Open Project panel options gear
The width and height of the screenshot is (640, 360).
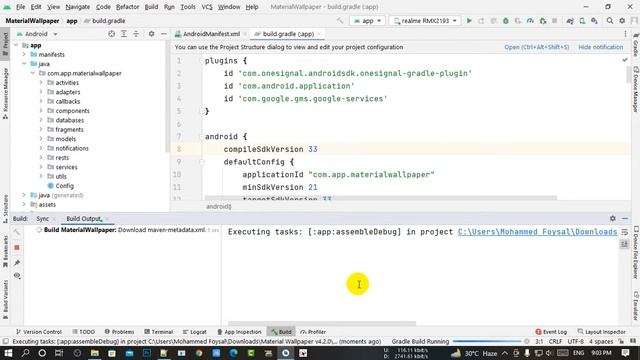pos(151,34)
